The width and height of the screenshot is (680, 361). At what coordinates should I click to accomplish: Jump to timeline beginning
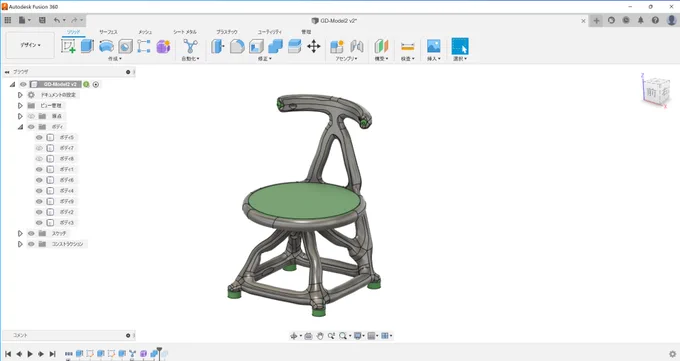coord(8,354)
